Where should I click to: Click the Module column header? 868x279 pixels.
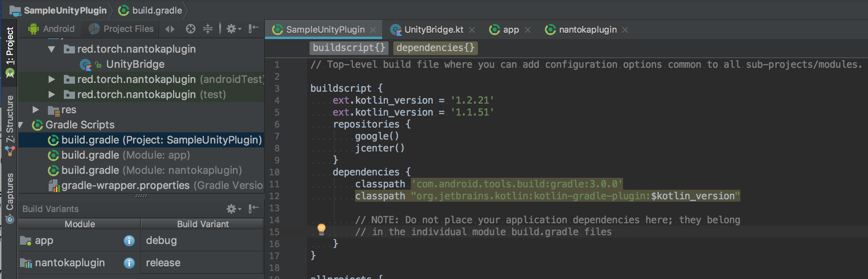pyautogui.click(x=80, y=224)
